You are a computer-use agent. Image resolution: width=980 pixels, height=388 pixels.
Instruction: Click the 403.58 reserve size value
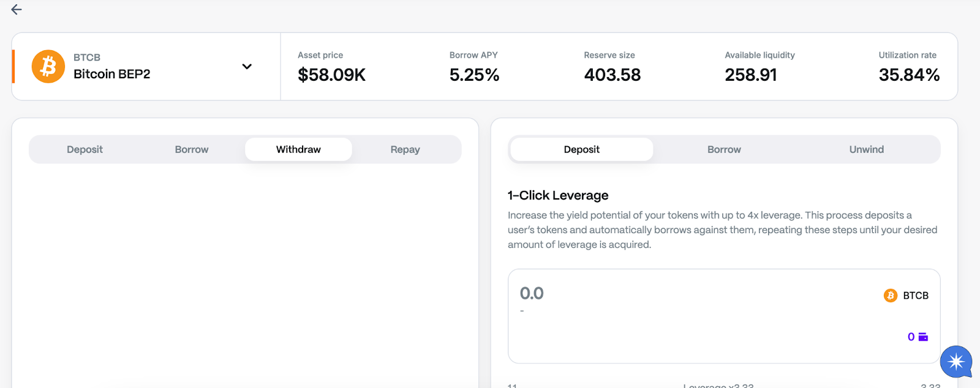612,75
